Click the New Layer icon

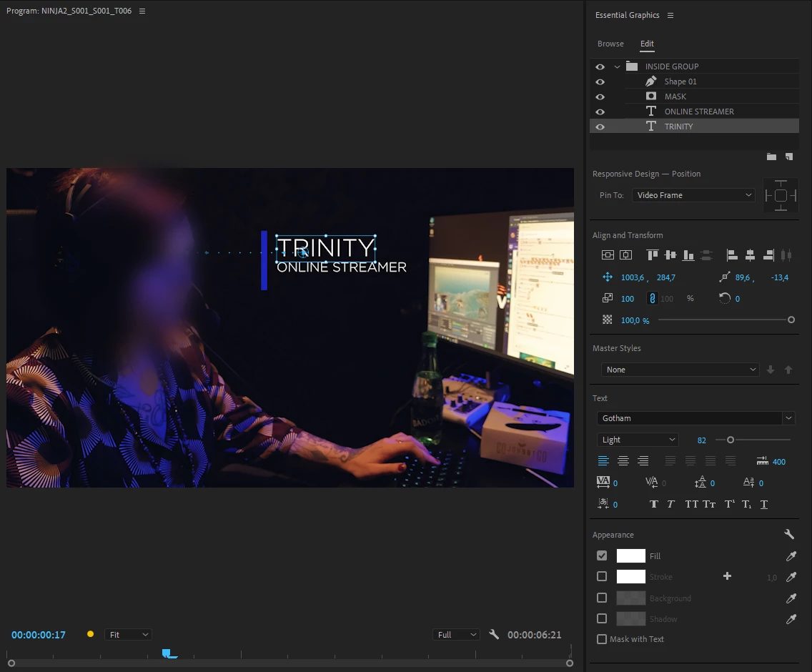788,157
